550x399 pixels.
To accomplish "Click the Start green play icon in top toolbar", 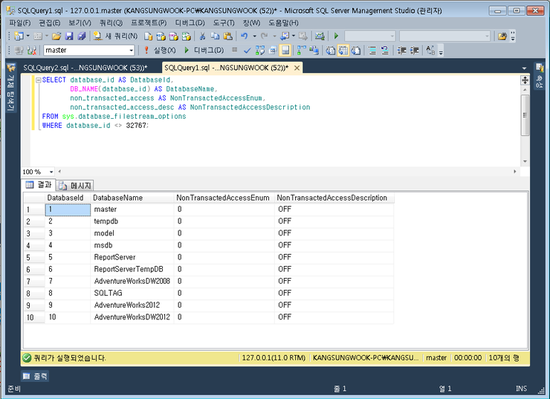I will coord(336,36).
